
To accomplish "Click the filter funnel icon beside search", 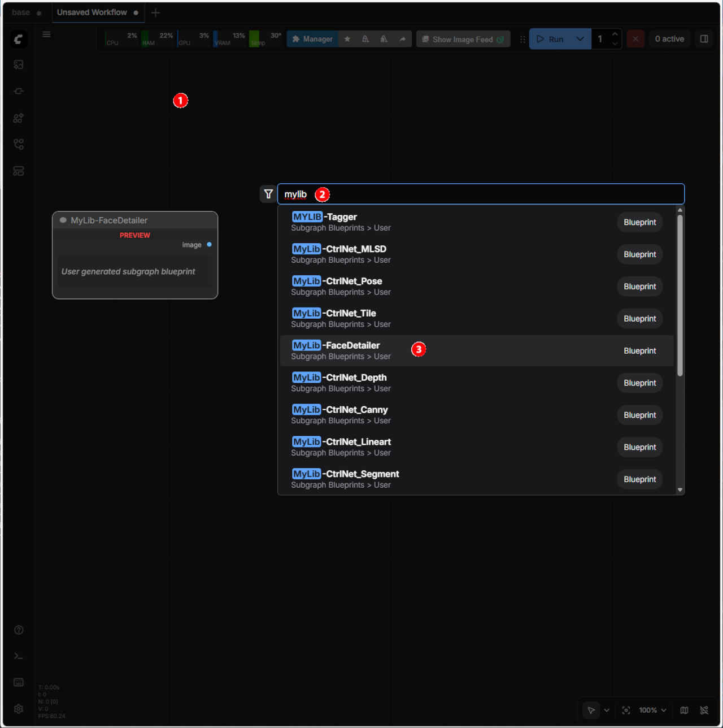I will (268, 194).
